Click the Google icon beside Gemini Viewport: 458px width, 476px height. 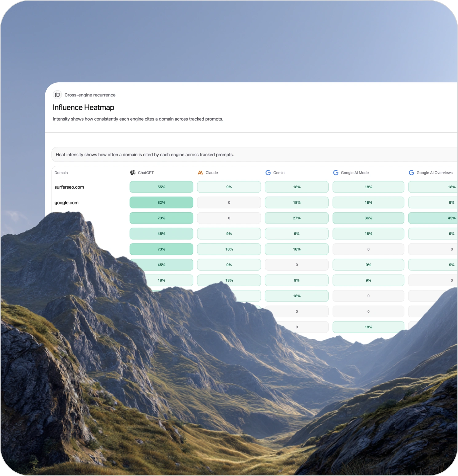268,173
